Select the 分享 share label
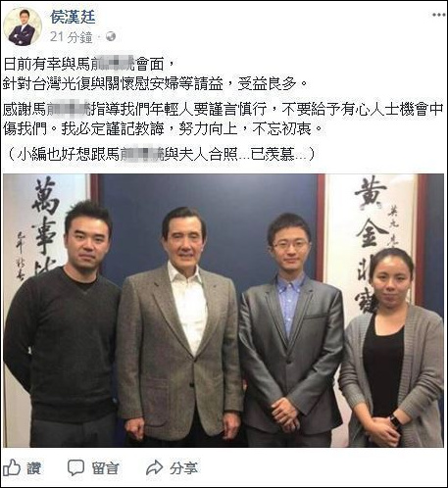 click(183, 468)
